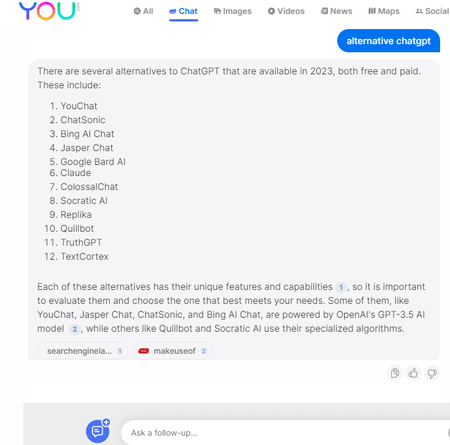Open the makeuseof source link
Viewport: 450px width, 445px height.
point(173,351)
